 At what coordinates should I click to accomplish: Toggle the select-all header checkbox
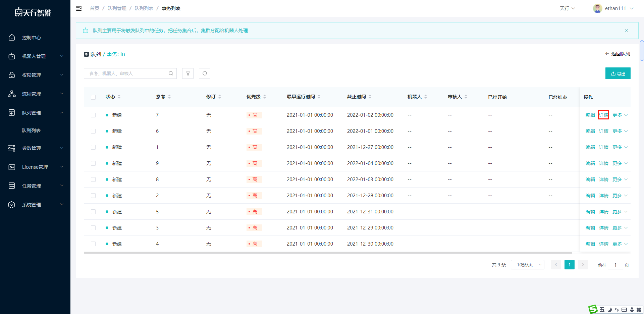[x=93, y=97]
